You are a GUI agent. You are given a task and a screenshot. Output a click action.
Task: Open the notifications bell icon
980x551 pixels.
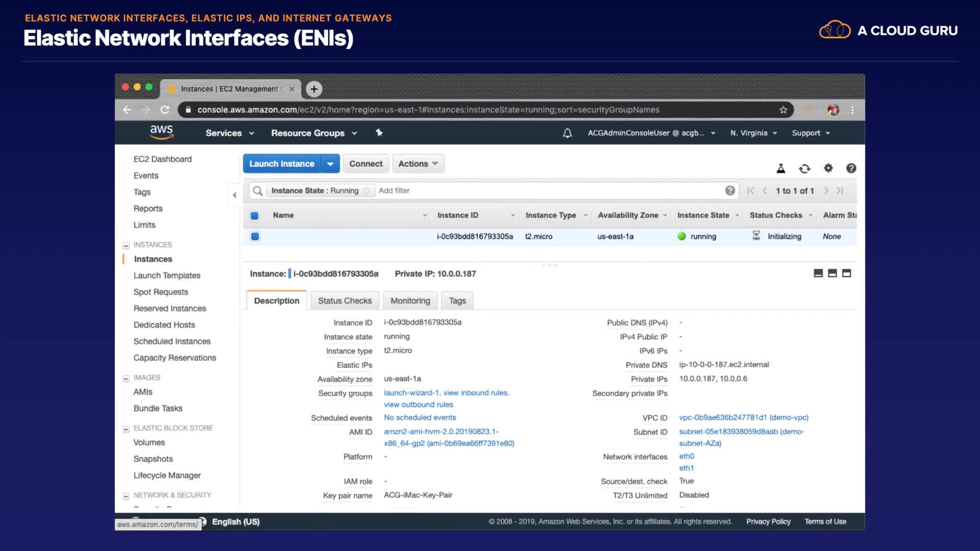(x=567, y=133)
